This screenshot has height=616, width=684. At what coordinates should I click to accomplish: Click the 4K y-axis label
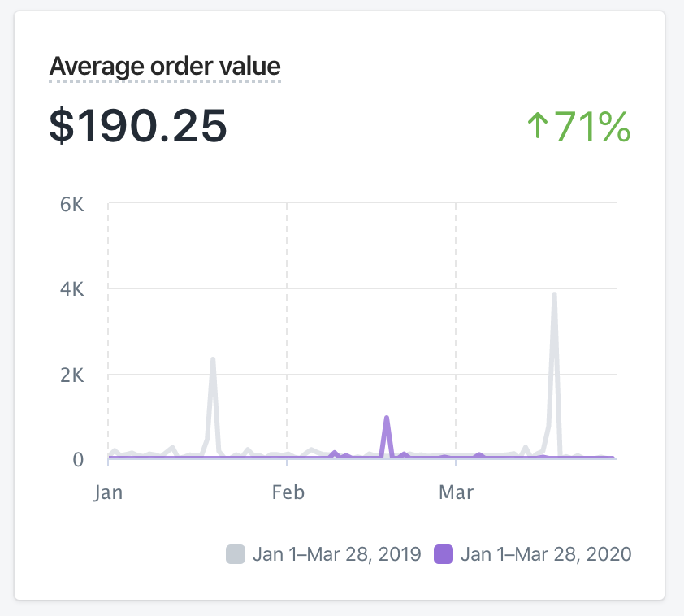pyautogui.click(x=72, y=288)
